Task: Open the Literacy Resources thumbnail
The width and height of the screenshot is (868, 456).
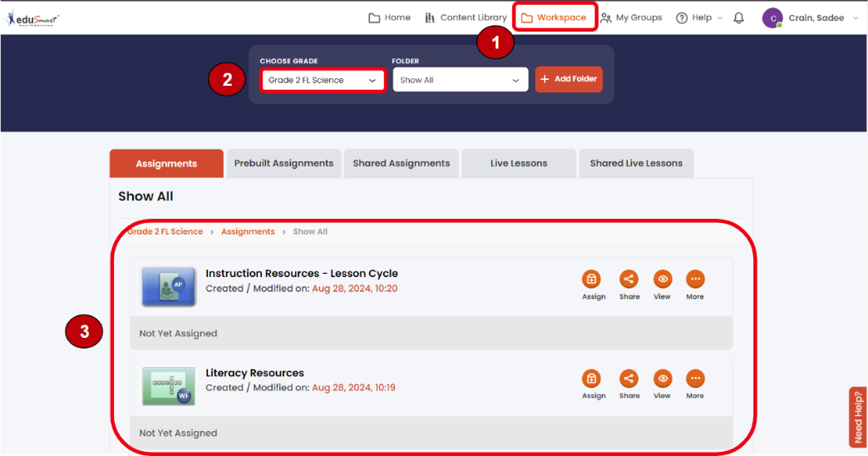Action: click(168, 386)
